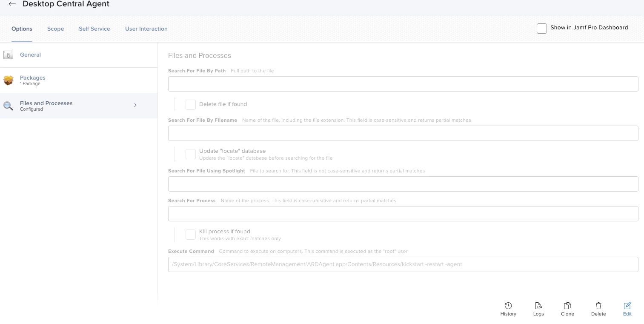Click the "Configured" status text
The image size is (644, 324).
click(x=31, y=109)
